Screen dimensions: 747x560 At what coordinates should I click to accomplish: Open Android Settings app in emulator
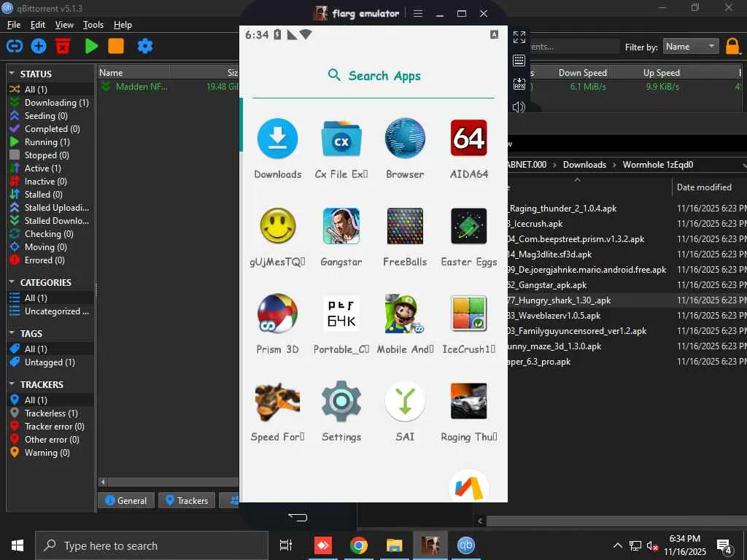pyautogui.click(x=341, y=402)
